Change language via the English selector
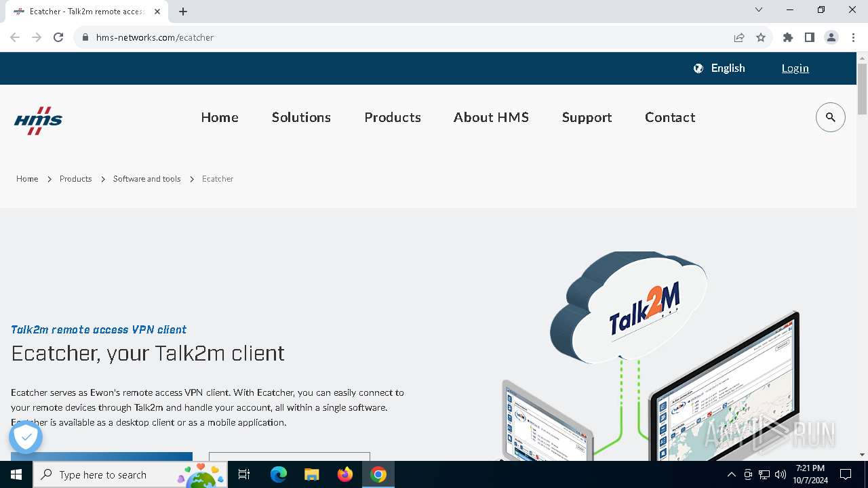This screenshot has height=488, width=868. click(x=728, y=68)
